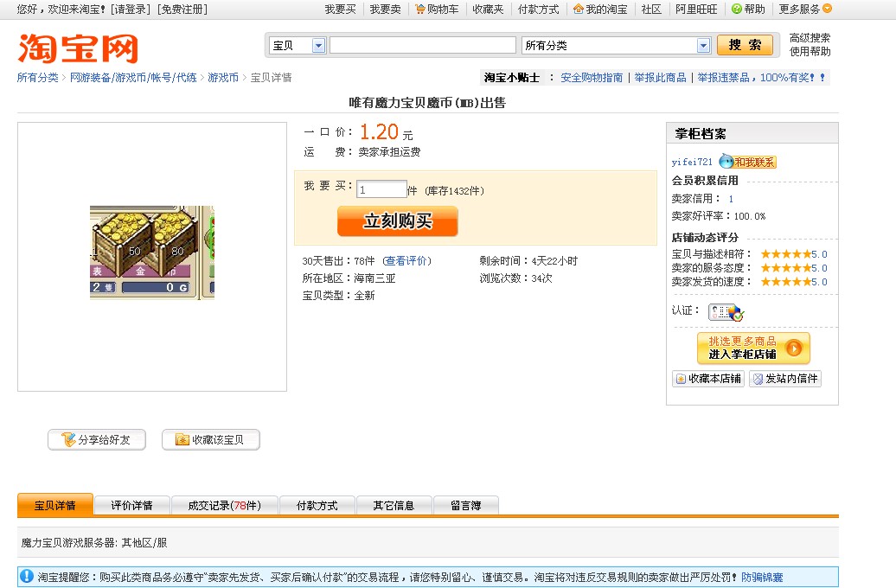Viewport: 896px width, 588px height.
Task: Expand the search type dropdown
Action: [x=318, y=46]
